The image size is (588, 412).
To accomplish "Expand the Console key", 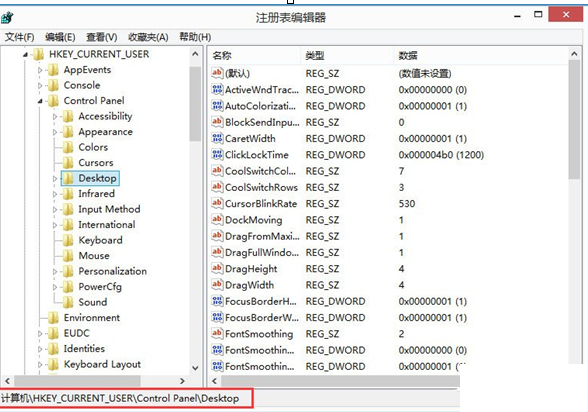I will 40,85.
